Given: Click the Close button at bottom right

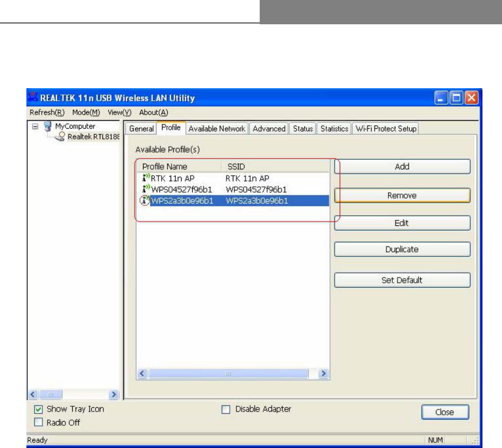Looking at the screenshot, I should click(445, 412).
